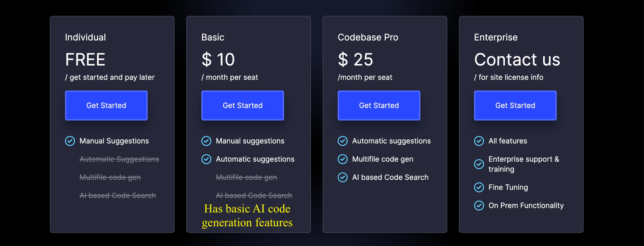Click Get Started under Basic plan
The width and height of the screenshot is (644, 246).
tap(242, 105)
